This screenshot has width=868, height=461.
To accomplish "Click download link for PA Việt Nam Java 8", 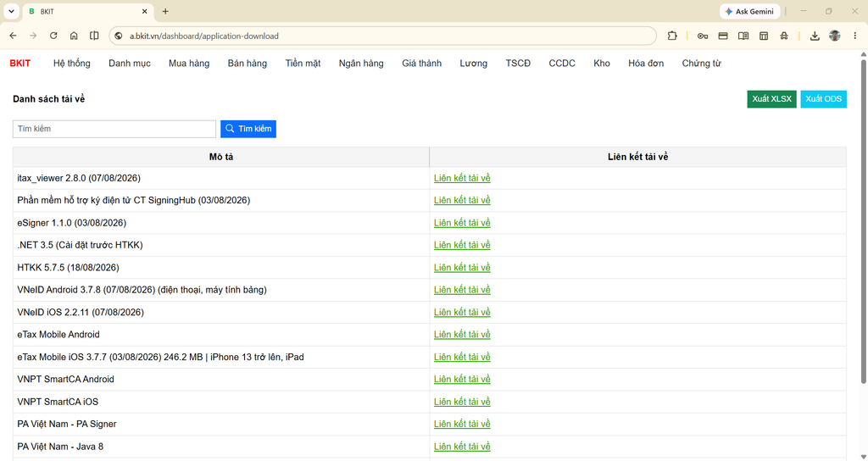I will coord(462,447).
